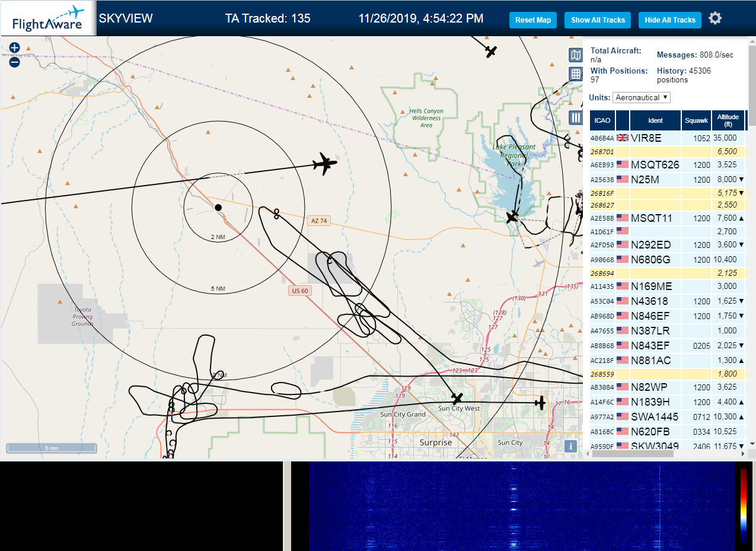Click the US 60 highway label on map
Viewport: 756px width, 551px height.
300,291
